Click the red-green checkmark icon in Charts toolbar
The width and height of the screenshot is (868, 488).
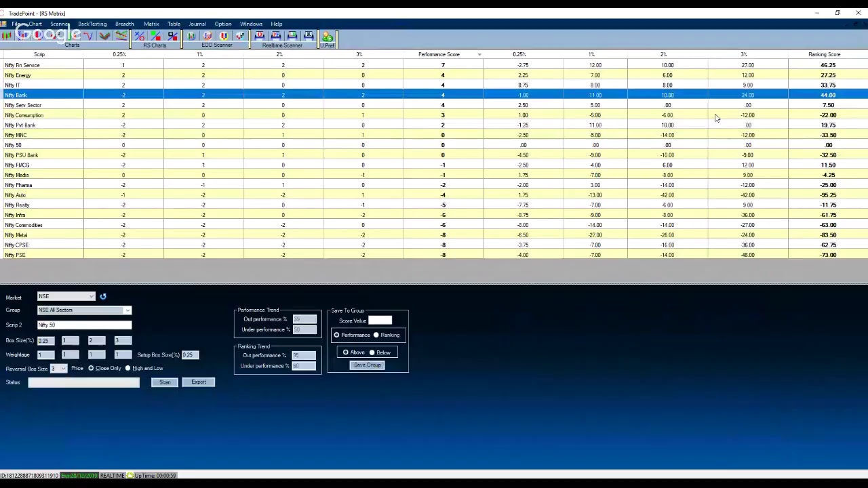click(104, 36)
